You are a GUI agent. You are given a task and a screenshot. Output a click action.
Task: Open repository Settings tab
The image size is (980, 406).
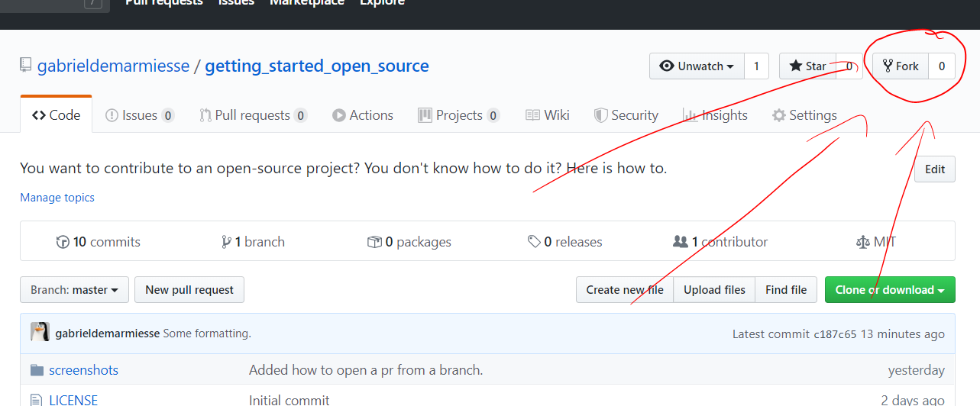805,114
